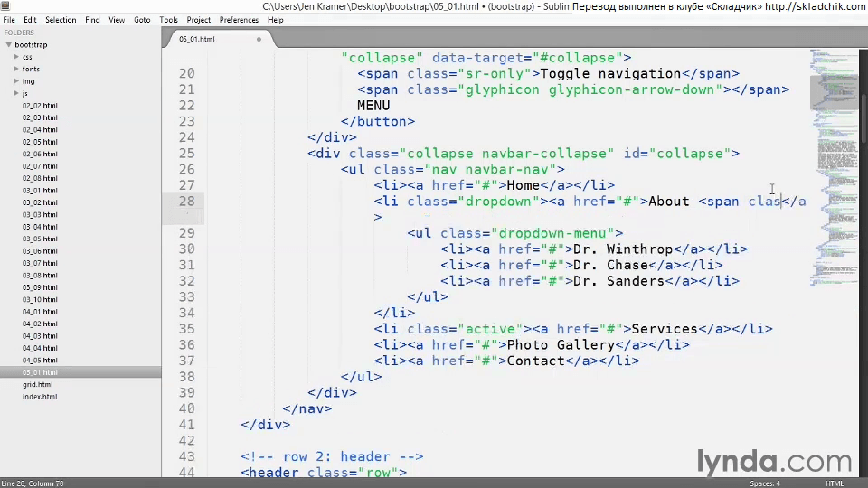This screenshot has height=488, width=868.
Task: Open the Preferences menu
Action: tap(239, 19)
